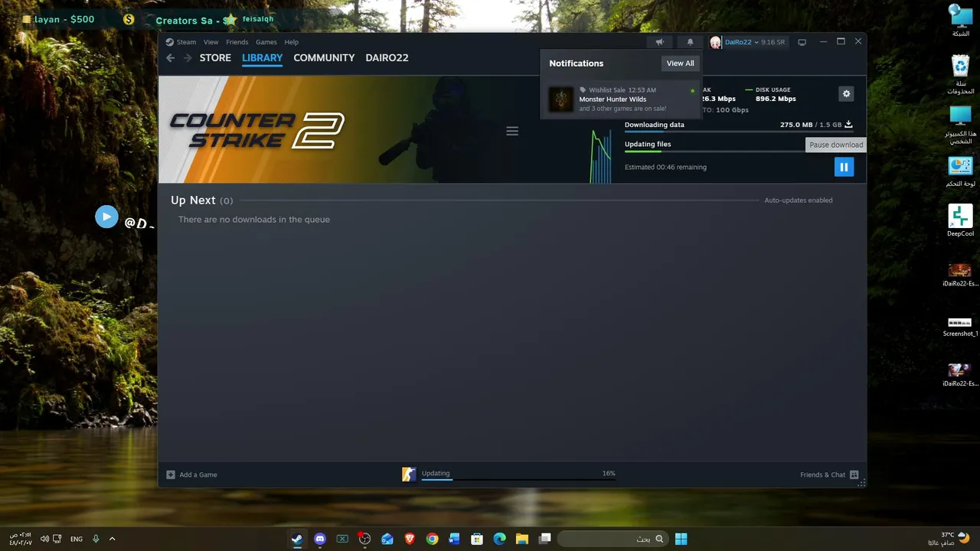980x551 pixels.
Task: Open the Network desktop icon
Action: pyautogui.click(x=960, y=21)
